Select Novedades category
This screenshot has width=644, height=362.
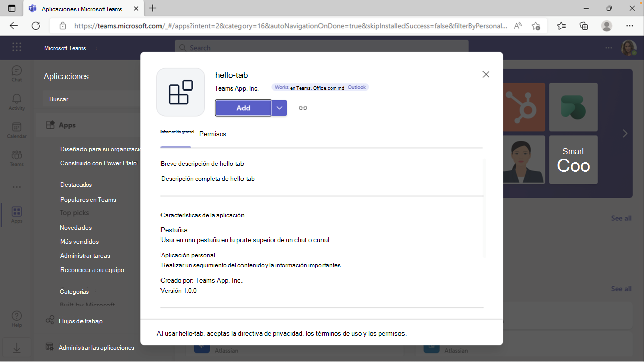76,228
